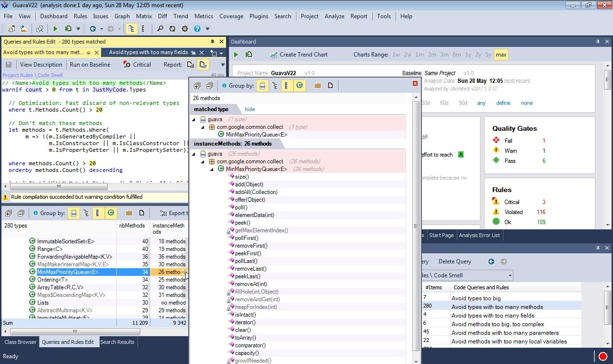The width and height of the screenshot is (613, 364).
Task: Click the popup window vertical scrollbar
Action: (416, 225)
